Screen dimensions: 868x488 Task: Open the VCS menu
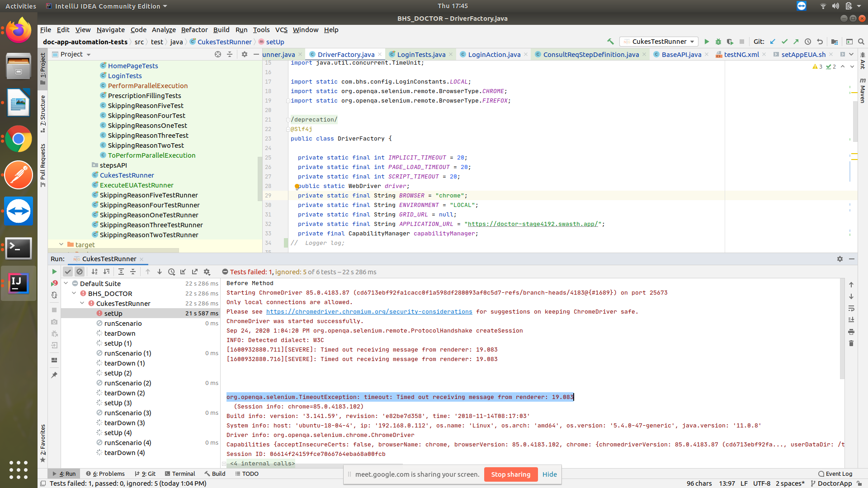click(x=281, y=30)
